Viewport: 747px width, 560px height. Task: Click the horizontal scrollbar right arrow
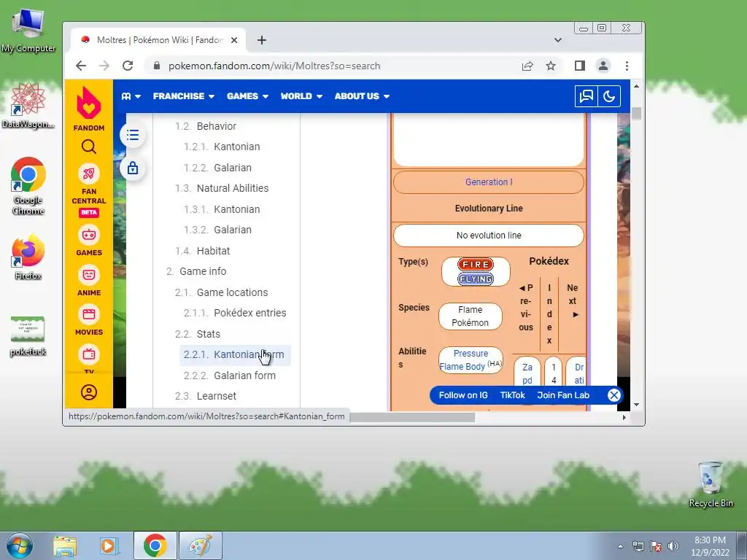tap(624, 417)
